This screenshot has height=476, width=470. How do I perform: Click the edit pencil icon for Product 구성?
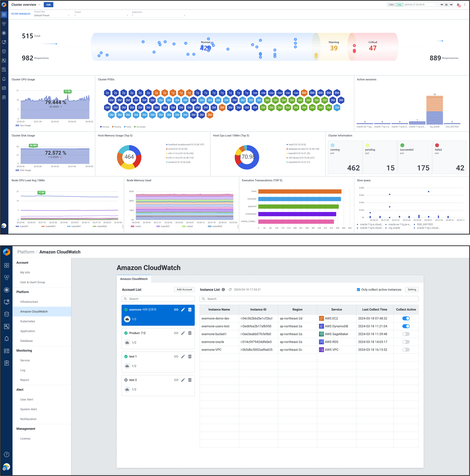[183, 333]
